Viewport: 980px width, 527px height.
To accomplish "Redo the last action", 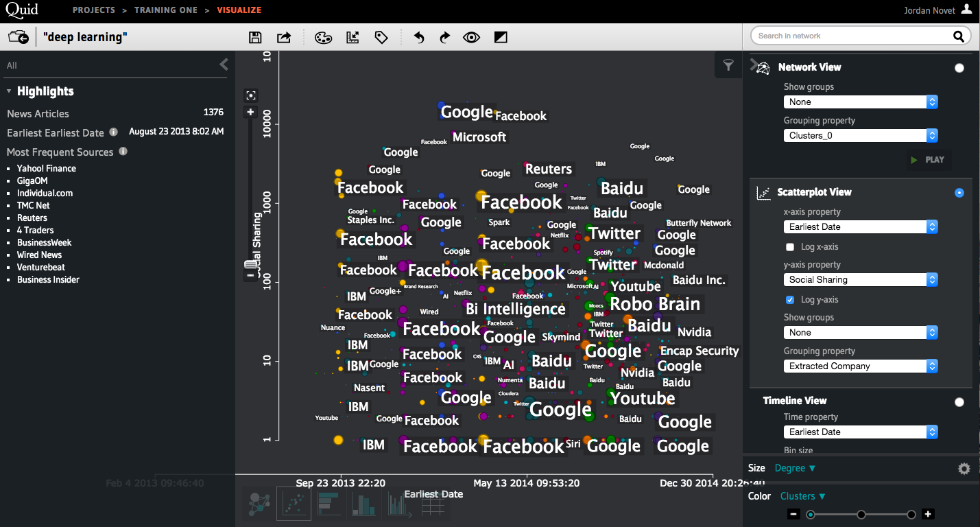I will (x=444, y=38).
